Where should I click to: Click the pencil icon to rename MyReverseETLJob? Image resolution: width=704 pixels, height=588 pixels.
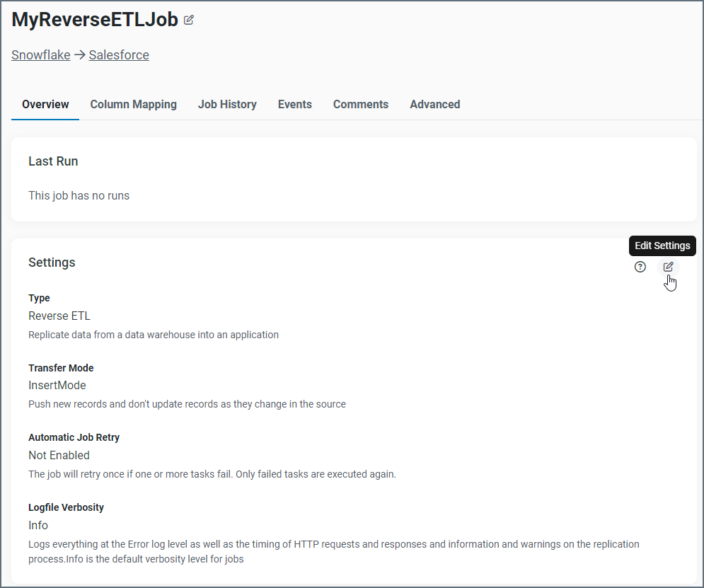click(188, 20)
